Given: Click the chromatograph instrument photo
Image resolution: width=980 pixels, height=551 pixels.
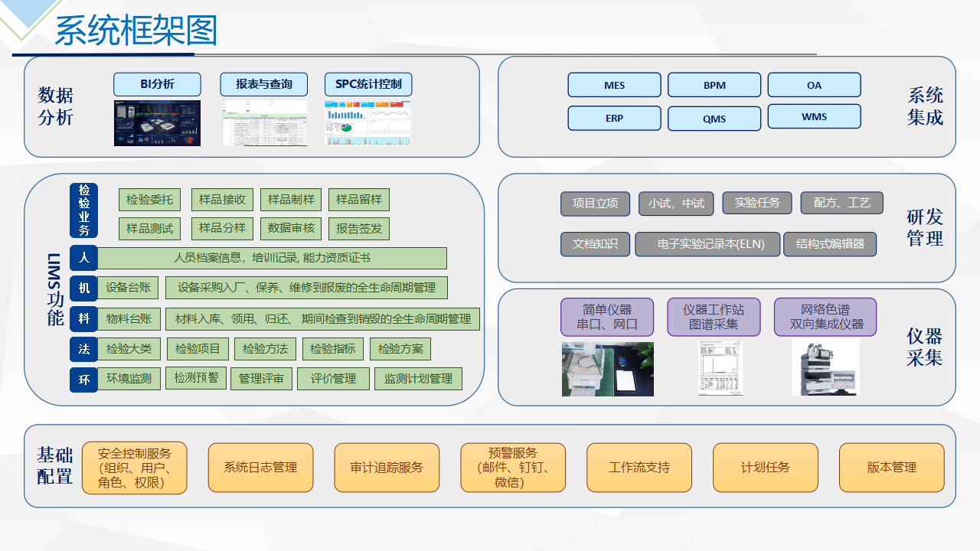Looking at the screenshot, I should coord(825,367).
